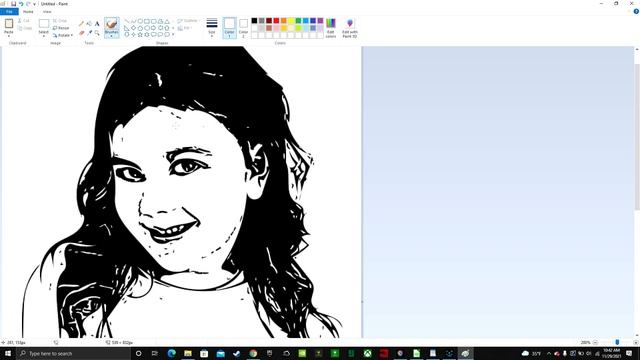This screenshot has height=360, width=640.
Task: Choose the Curve shape
Action: coord(133,21)
